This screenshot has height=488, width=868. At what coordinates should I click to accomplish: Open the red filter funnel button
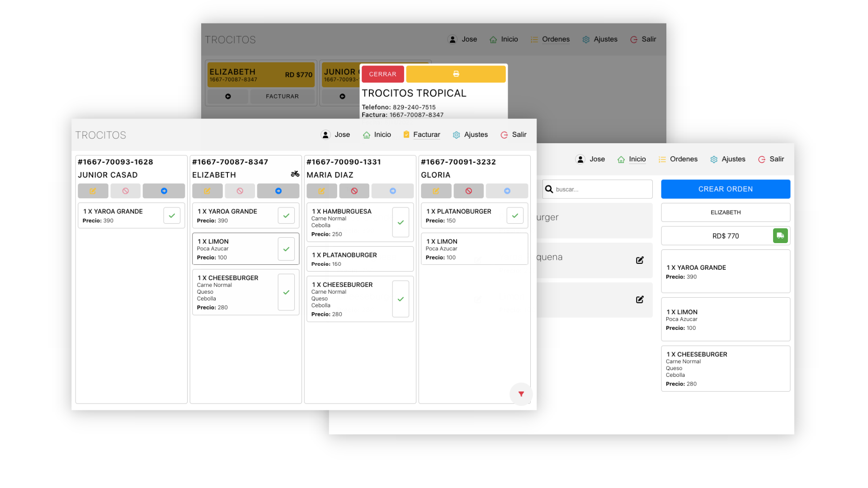tap(521, 394)
